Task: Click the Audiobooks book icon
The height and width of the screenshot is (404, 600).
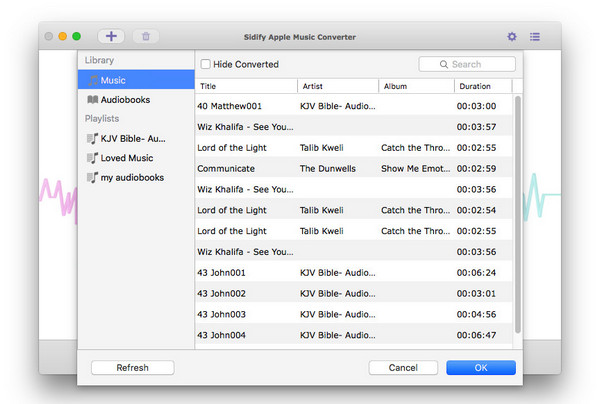Action: pyautogui.click(x=93, y=100)
